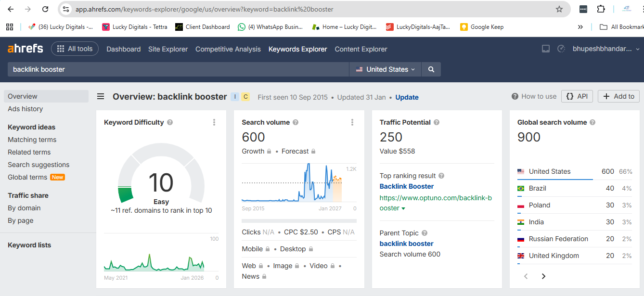Open the Client Dashboard bookmark
The height and width of the screenshot is (296, 644).
(x=203, y=27)
